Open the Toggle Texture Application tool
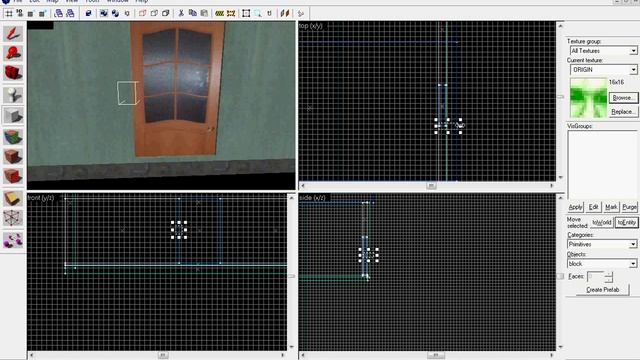The image size is (640, 360). [x=13, y=137]
